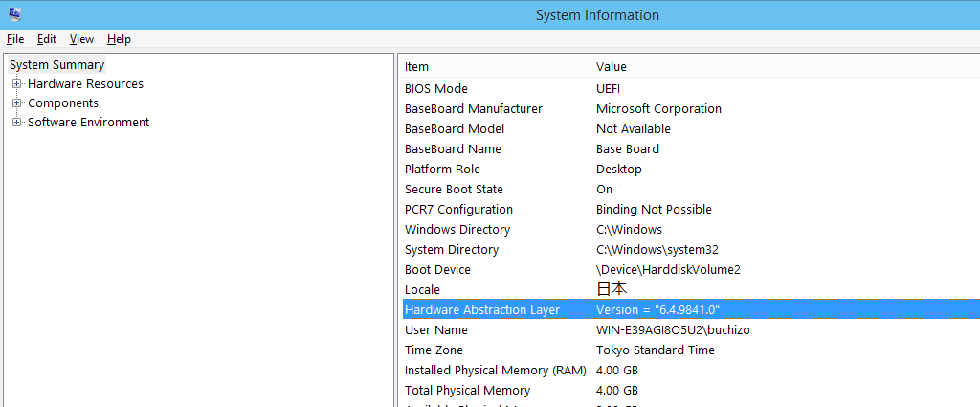Open the View menu
Screen dimensions: 980x407
(x=81, y=39)
